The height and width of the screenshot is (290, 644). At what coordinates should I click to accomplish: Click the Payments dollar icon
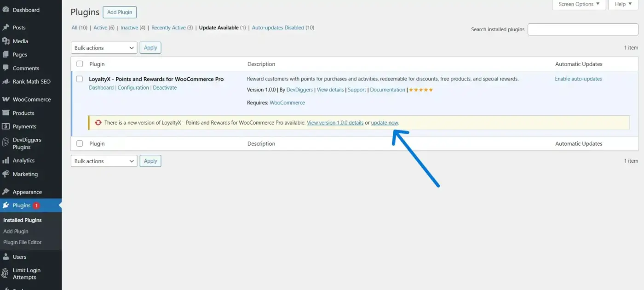[6, 126]
